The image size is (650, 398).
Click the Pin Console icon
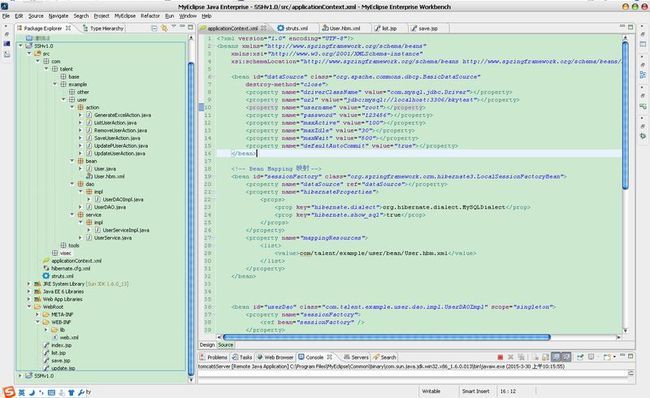(580, 357)
